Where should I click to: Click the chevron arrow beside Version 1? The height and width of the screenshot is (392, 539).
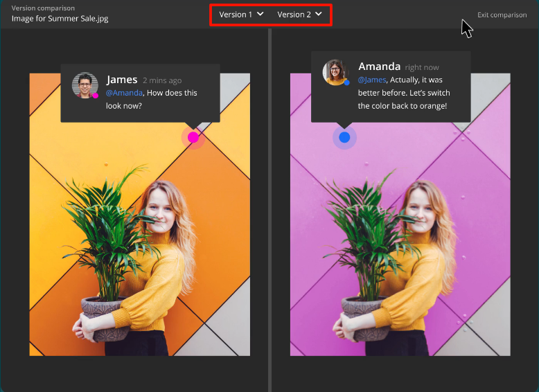pos(260,15)
